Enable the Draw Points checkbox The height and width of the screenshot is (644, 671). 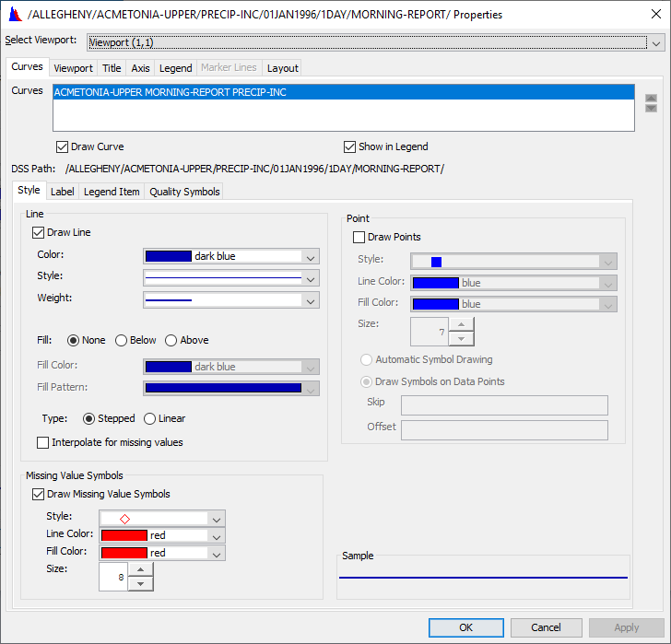point(359,238)
